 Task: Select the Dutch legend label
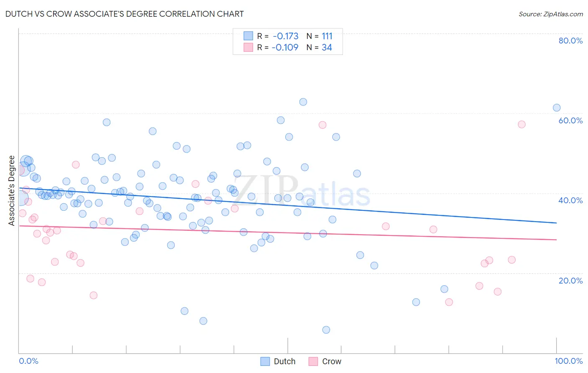284,361
